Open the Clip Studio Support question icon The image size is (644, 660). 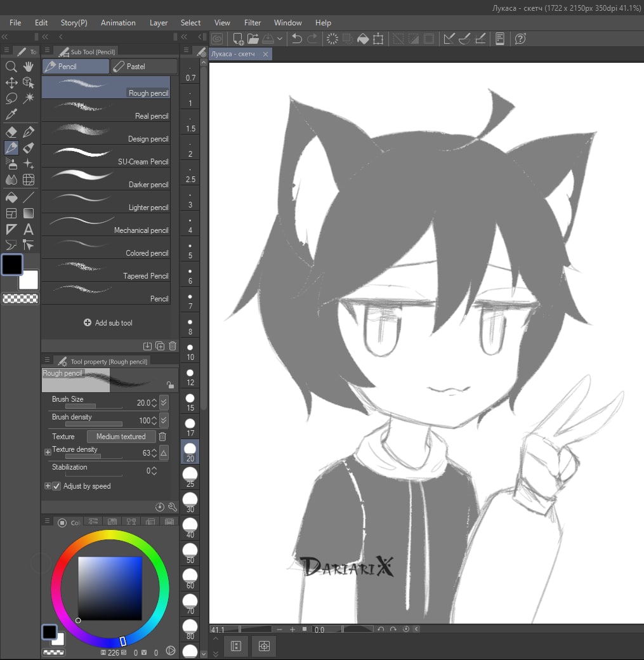click(x=520, y=39)
